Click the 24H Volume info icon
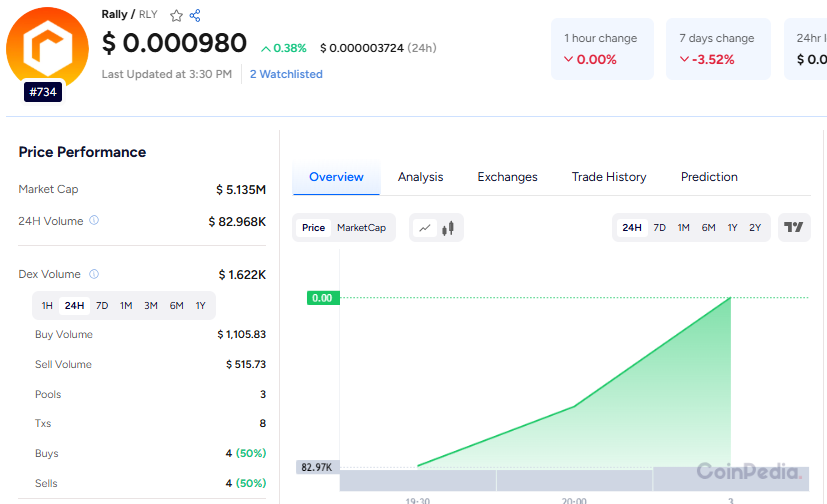Image resolution: width=827 pixels, height=504 pixels. (x=94, y=220)
